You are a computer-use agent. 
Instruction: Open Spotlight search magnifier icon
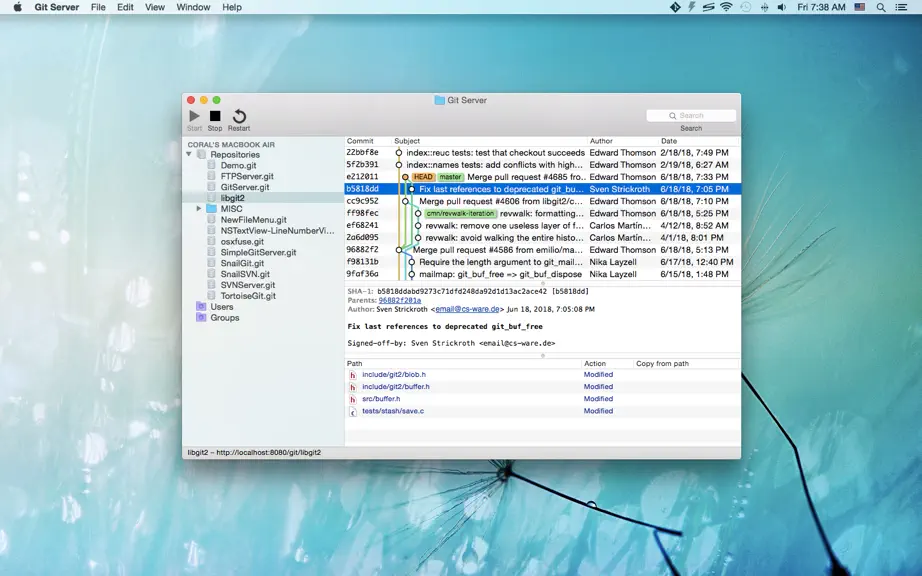(881, 7)
